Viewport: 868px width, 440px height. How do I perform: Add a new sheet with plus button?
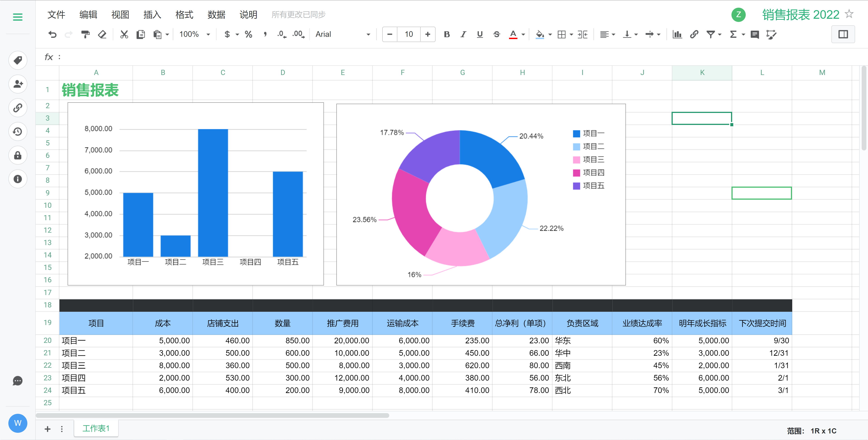pyautogui.click(x=47, y=429)
